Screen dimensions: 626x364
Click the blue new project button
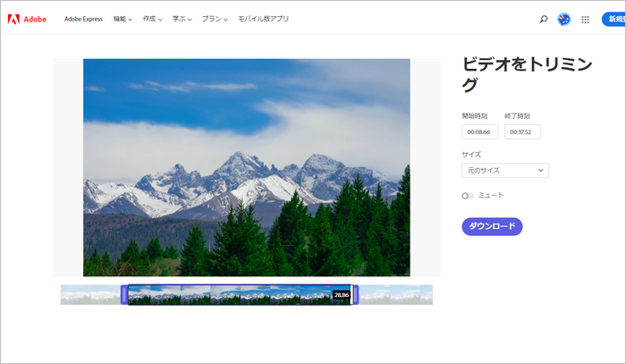pyautogui.click(x=613, y=19)
